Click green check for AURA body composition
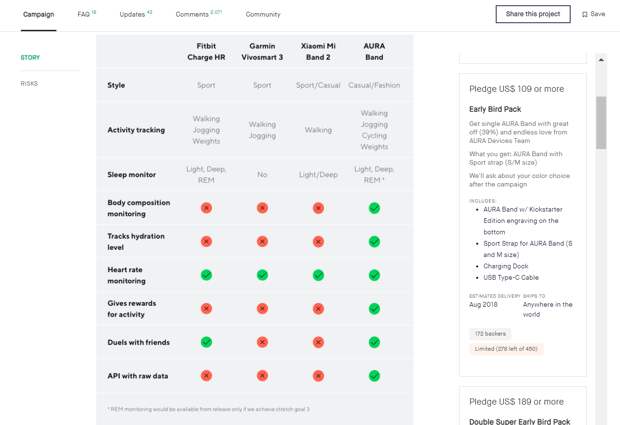The image size is (620, 425). [x=374, y=208]
